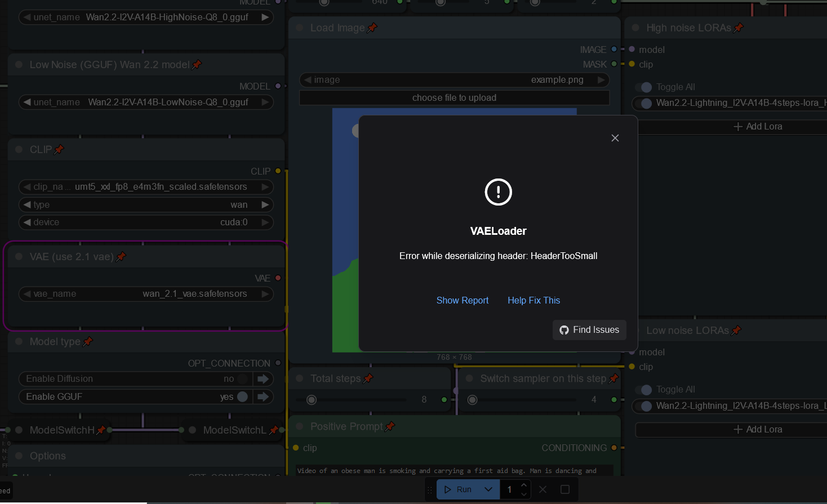Adjust Switch sampler on this step slider
Image resolution: width=827 pixels, height=504 pixels.
coord(473,400)
